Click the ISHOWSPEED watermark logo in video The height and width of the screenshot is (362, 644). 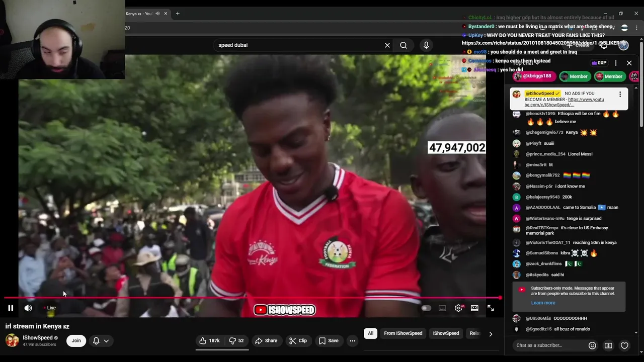285,310
